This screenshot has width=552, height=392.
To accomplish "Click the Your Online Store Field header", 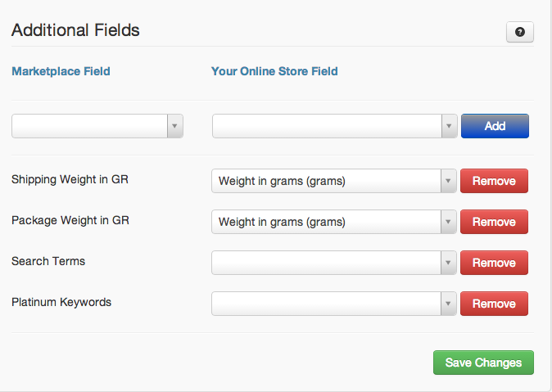I will pos(274,71).
